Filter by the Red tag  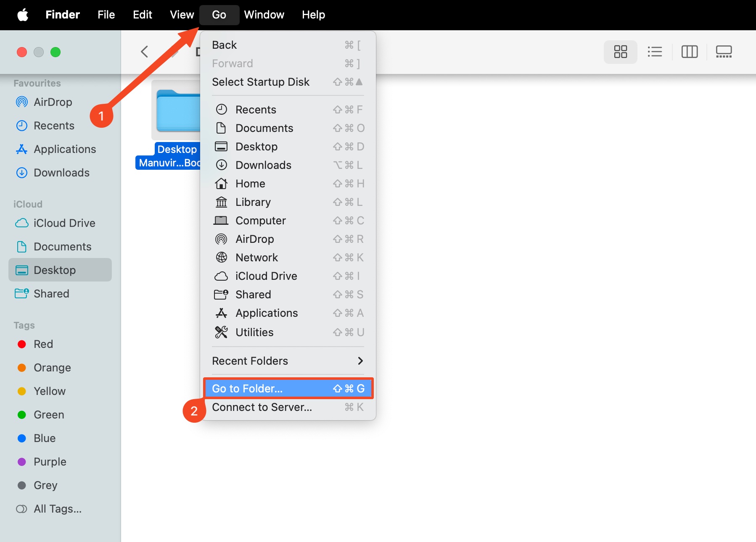point(60,344)
